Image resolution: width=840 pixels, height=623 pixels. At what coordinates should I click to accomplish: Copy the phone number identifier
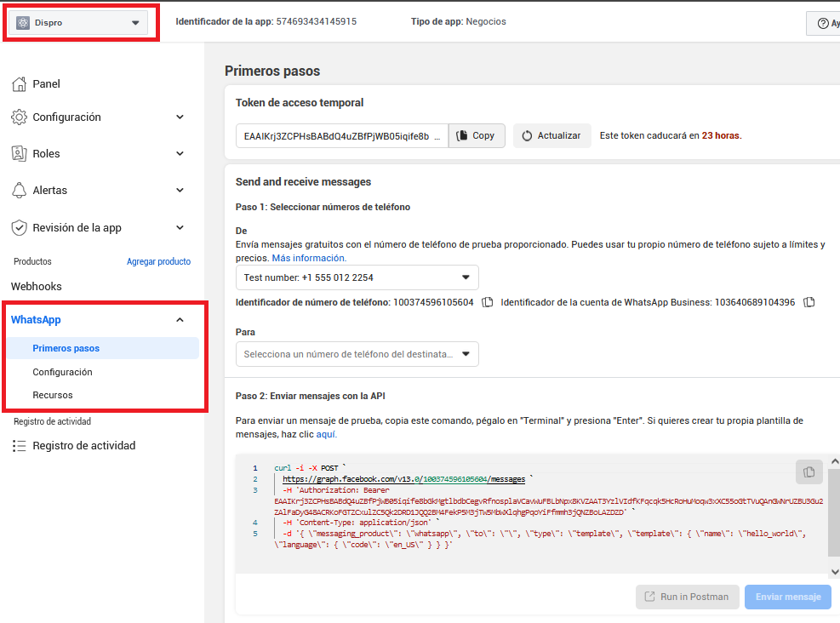[488, 302]
